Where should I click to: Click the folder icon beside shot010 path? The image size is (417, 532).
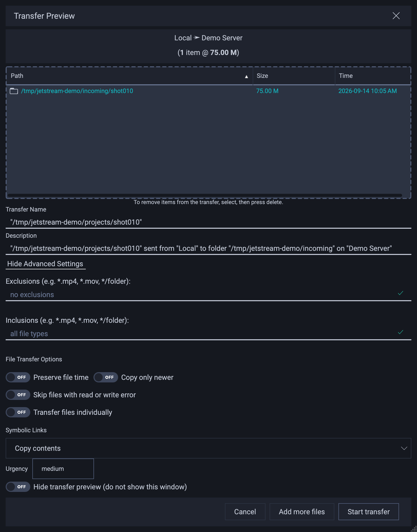pos(14,91)
